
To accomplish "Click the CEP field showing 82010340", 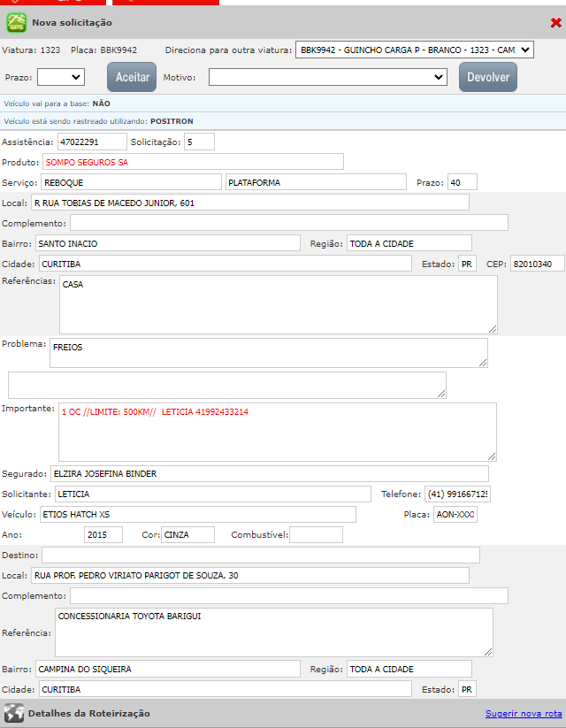I will 538,264.
